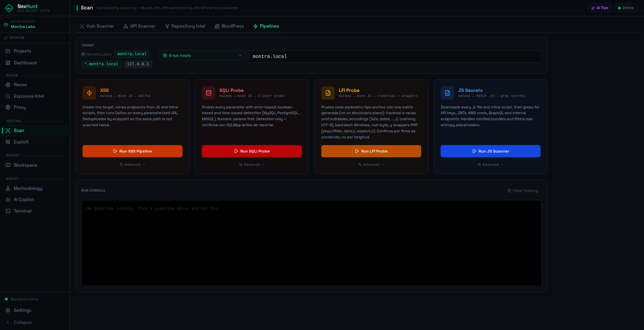
Task: Click the Pipelines lightning tab icon
Action: click(256, 26)
